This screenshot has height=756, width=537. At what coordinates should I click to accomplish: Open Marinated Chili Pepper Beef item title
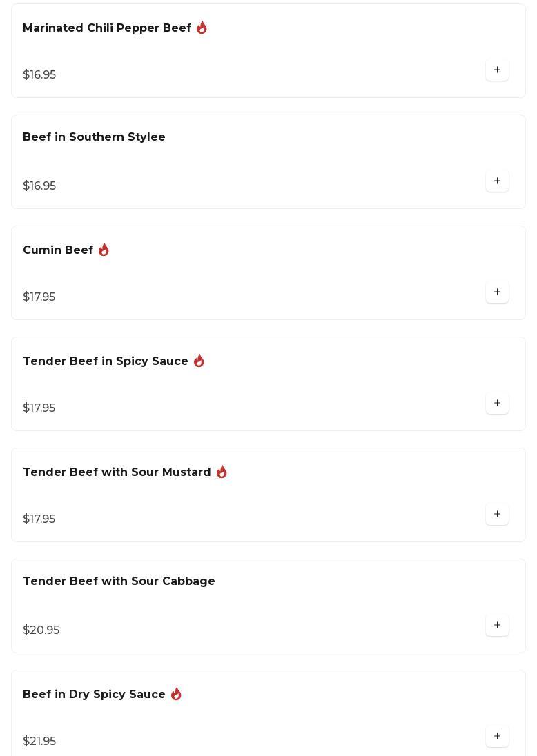click(x=107, y=28)
